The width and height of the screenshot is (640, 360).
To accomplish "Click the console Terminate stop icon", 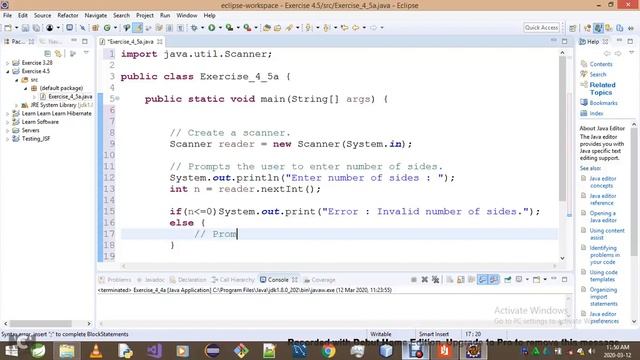I will click(413, 280).
